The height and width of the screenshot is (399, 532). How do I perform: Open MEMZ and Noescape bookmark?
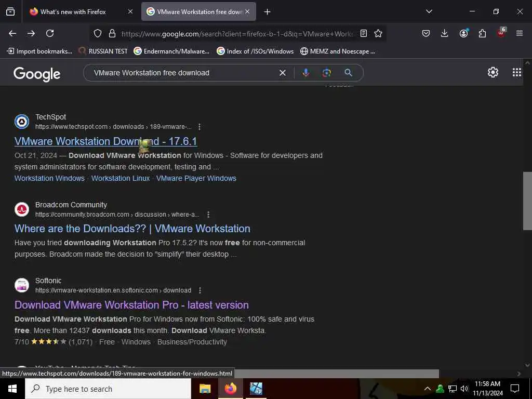(338, 51)
